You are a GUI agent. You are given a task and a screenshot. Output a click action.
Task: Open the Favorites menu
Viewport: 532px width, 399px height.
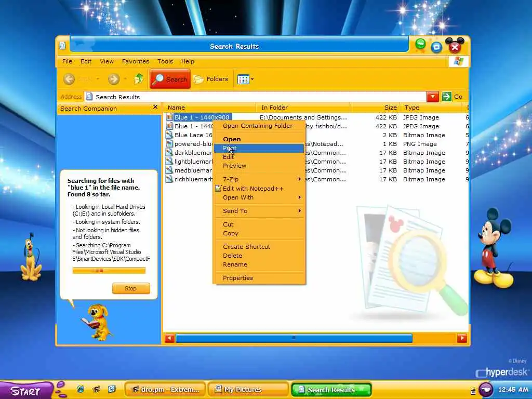click(x=136, y=61)
